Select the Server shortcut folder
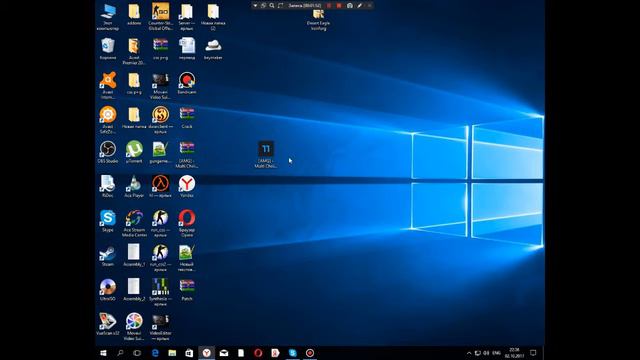640x360 pixels. pos(187,17)
